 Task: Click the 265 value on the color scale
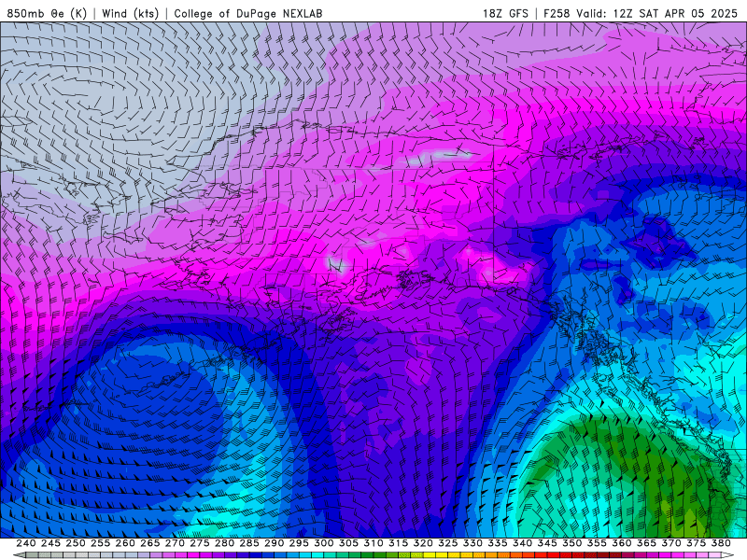(150, 543)
